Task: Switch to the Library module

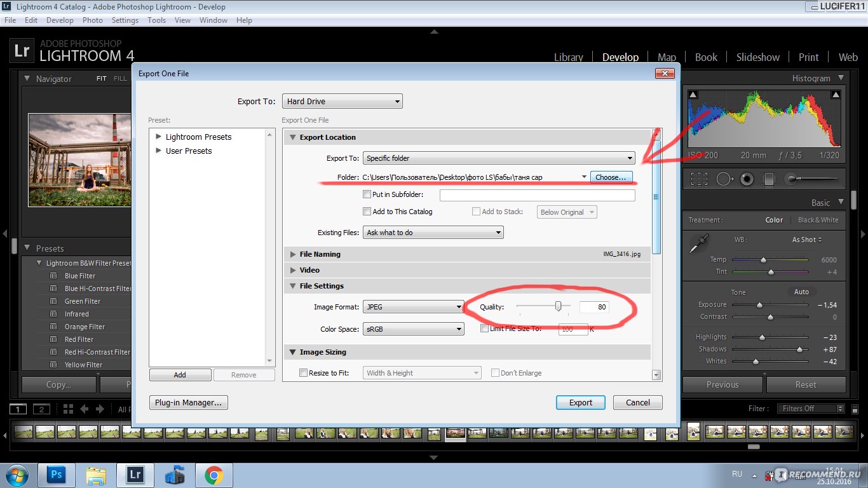Action: point(568,57)
